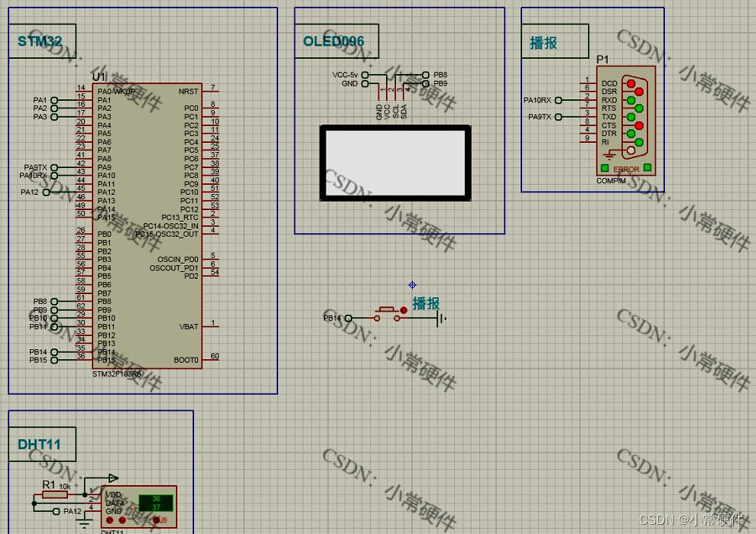Select the PB14 terminal left of the push button
The width and height of the screenshot is (756, 534).
[x=348, y=318]
